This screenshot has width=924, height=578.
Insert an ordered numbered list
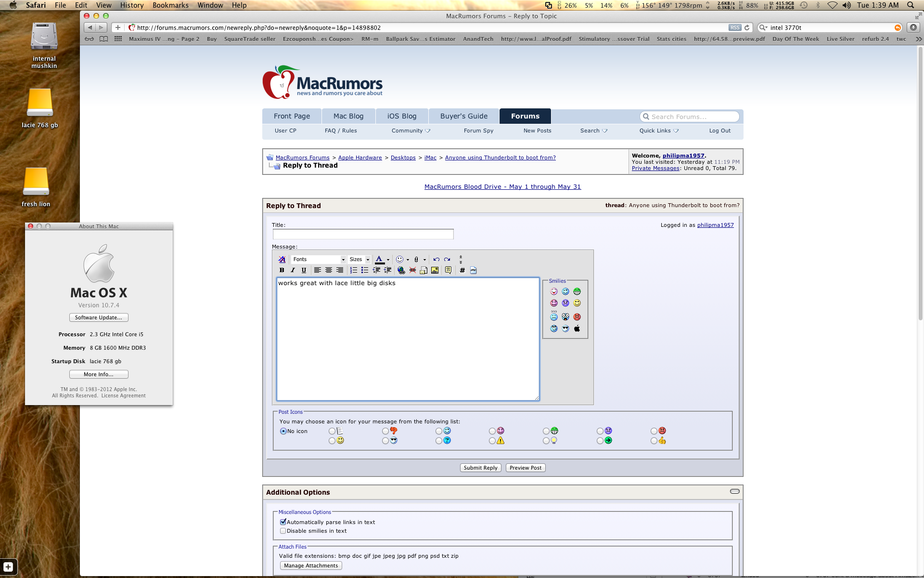[354, 270]
